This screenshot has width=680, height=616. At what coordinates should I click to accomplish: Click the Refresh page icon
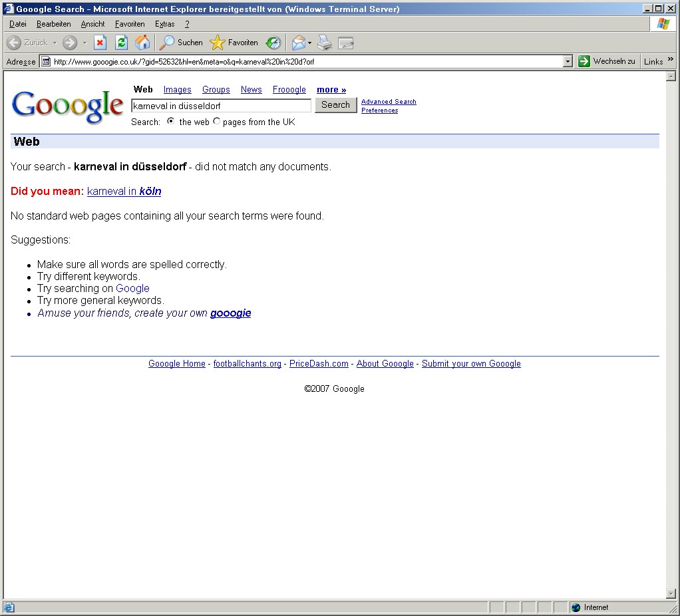click(x=121, y=43)
